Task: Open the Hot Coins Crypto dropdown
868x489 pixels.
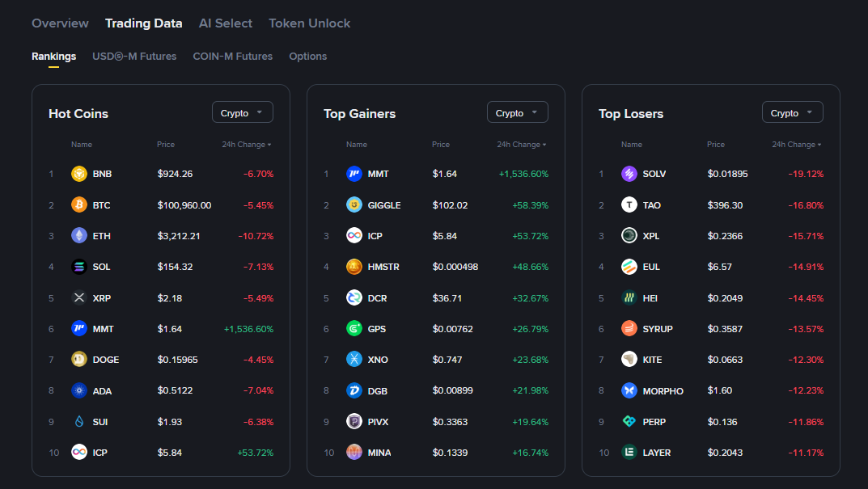Action: coord(242,113)
